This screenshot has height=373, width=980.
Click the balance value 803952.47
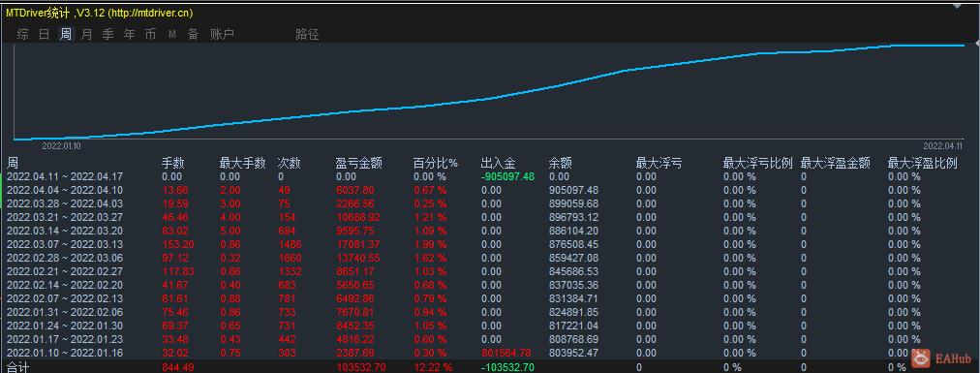[x=573, y=352]
